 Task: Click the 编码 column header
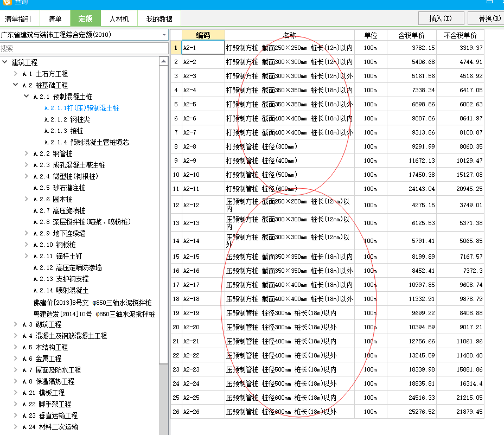click(x=203, y=35)
